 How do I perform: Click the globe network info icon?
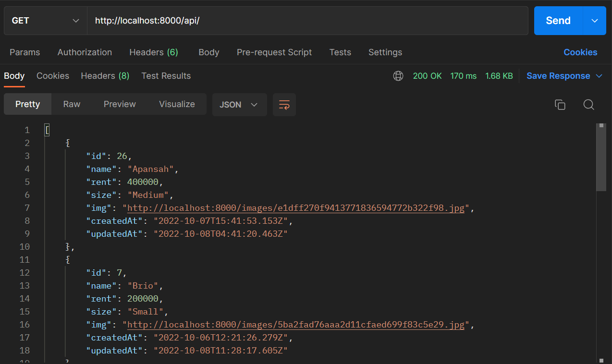point(398,75)
